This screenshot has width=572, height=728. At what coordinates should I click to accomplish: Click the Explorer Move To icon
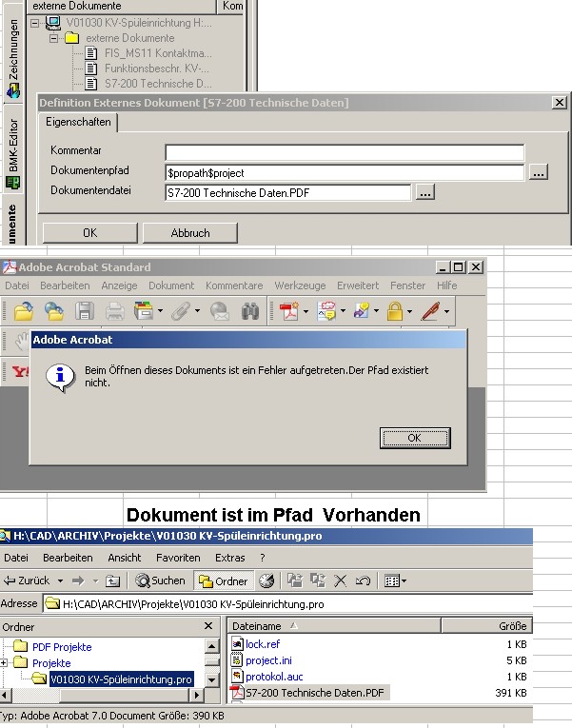pos(295,580)
